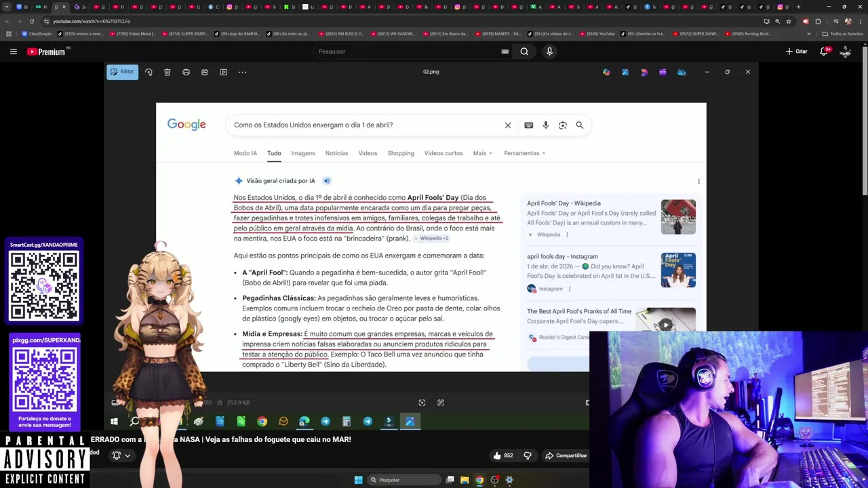Open Google virtual keyboard icon
Image resolution: width=868 pixels, height=488 pixels.
(x=528, y=125)
